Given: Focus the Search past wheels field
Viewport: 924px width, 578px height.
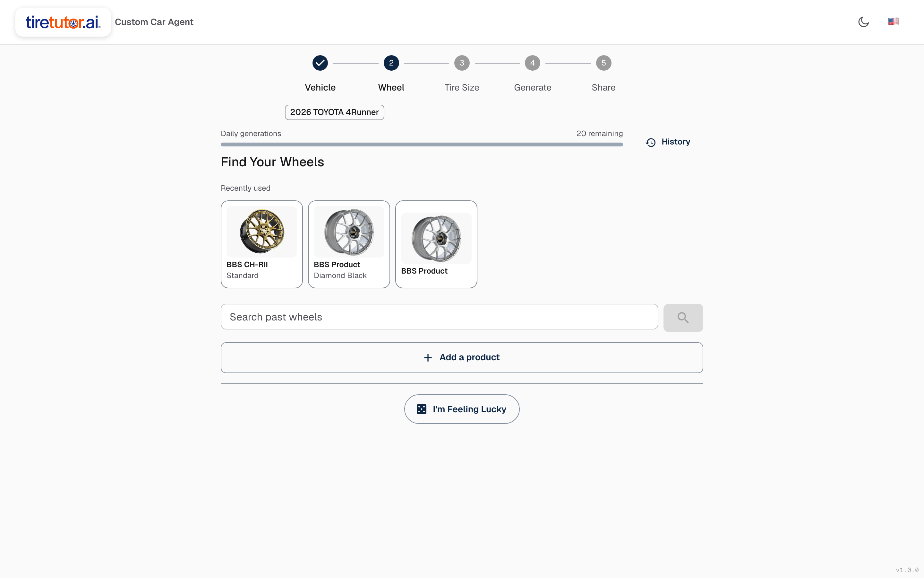Looking at the screenshot, I should click(439, 317).
